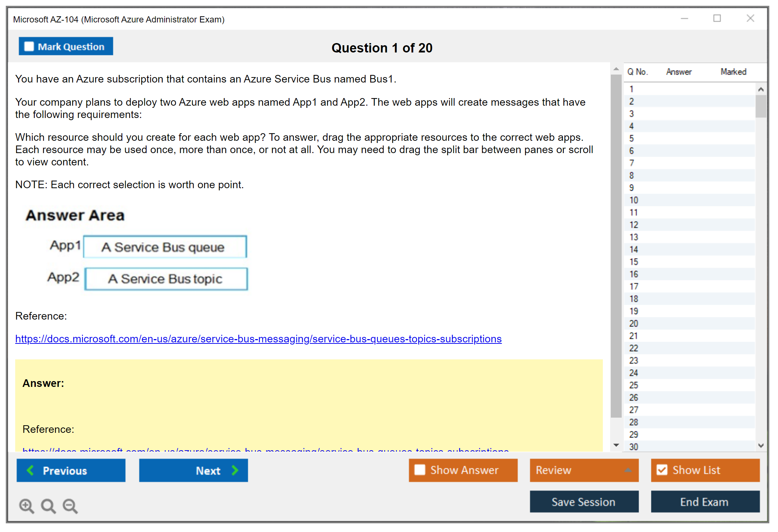Uncheck the Show List checkbox
This screenshot has width=778, height=532.
pos(662,470)
